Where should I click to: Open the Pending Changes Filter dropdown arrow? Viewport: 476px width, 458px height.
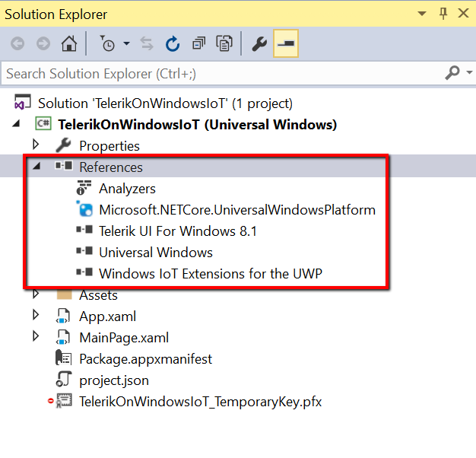126,44
